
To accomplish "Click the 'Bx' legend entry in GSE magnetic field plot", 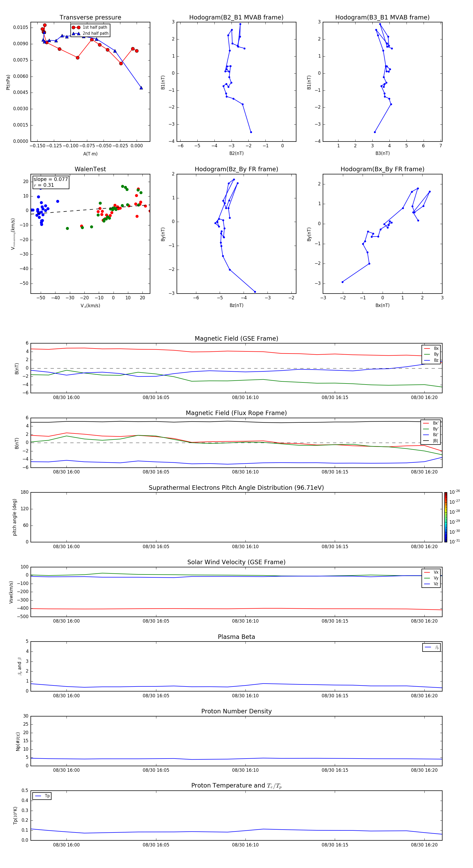I will pyautogui.click(x=431, y=349).
